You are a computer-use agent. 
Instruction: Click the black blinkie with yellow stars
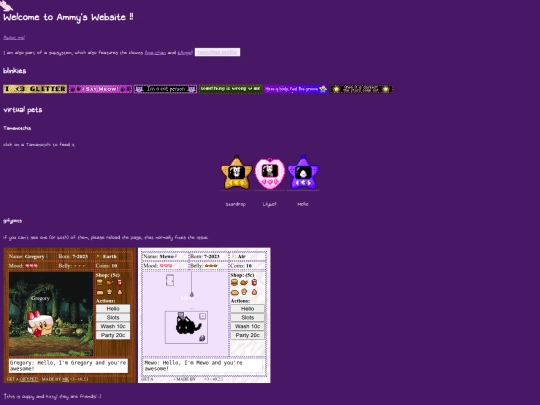click(x=361, y=89)
